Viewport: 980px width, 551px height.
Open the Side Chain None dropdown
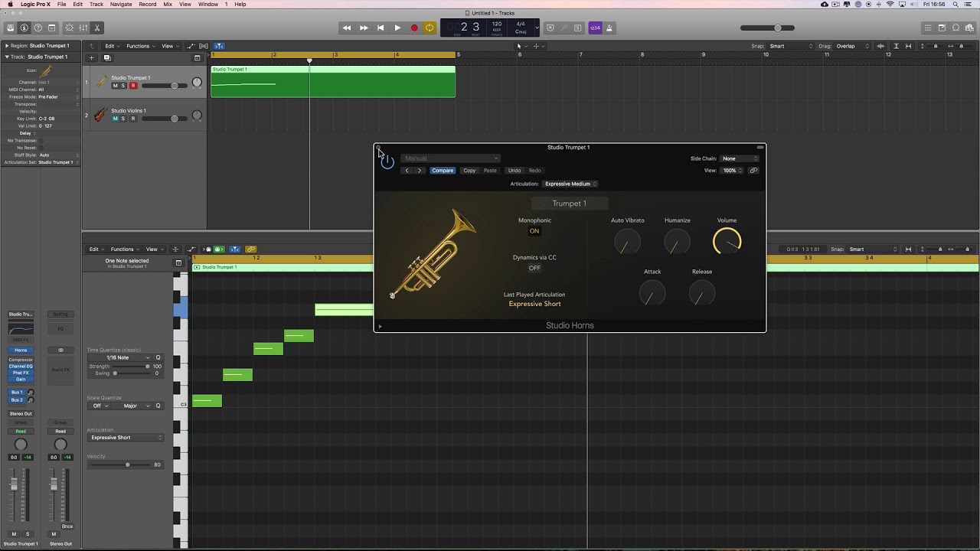[x=740, y=158]
